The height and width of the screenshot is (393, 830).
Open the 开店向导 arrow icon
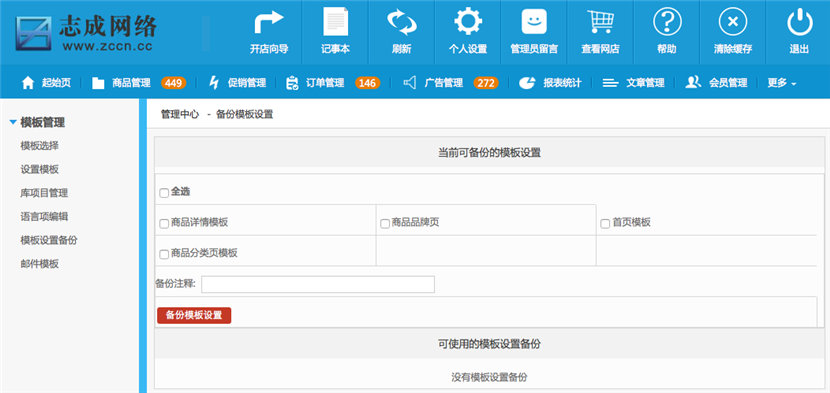coord(268,22)
